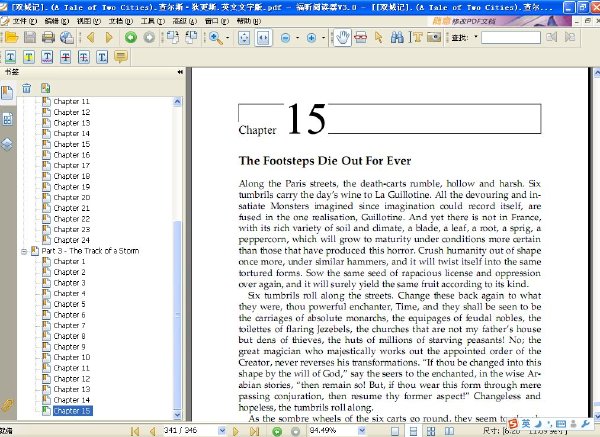Viewport: 600px width, 437px height.
Task: Open dropdown arrow beside magnifier zoom tool
Action: pyautogui.click(x=227, y=38)
